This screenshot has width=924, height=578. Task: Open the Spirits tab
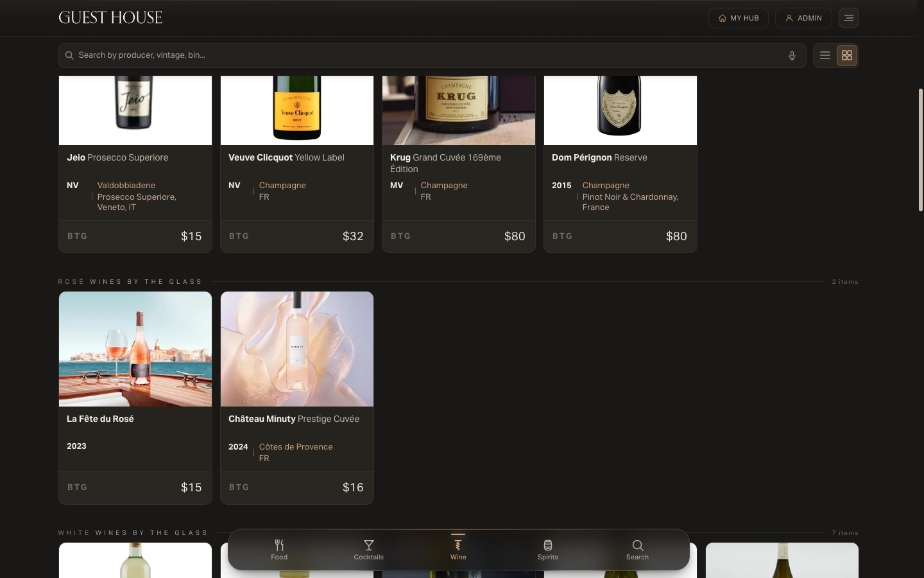pos(548,550)
